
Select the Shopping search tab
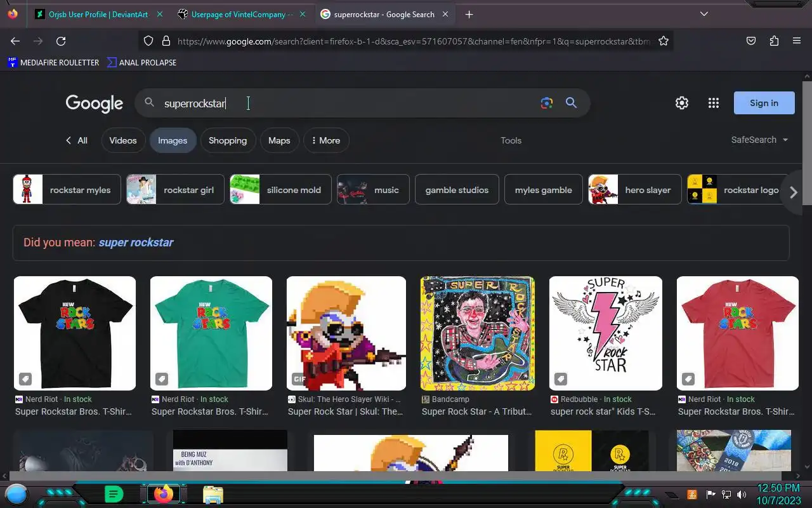pyautogui.click(x=228, y=140)
